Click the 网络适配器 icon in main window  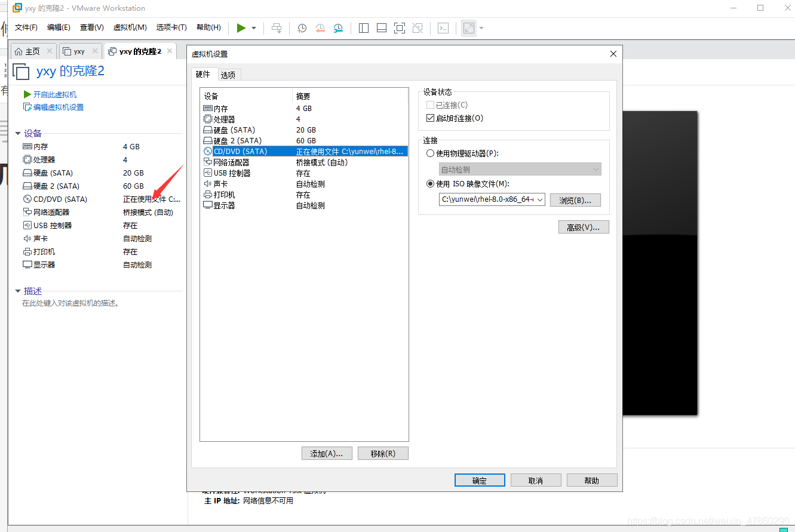pos(27,212)
